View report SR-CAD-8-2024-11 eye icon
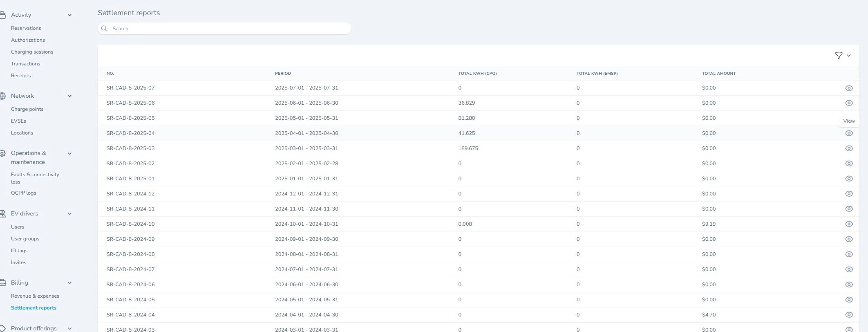This screenshot has height=332, width=868. (849, 209)
